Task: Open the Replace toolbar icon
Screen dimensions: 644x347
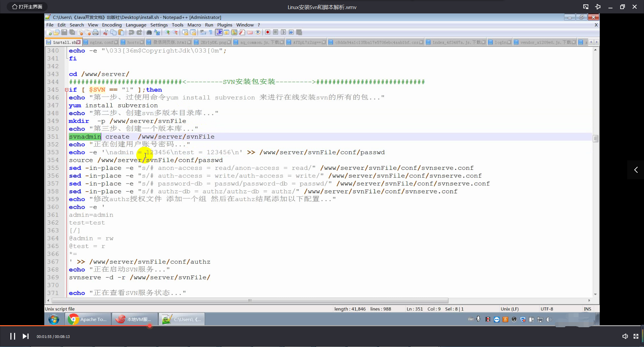Action: pyautogui.click(x=157, y=32)
